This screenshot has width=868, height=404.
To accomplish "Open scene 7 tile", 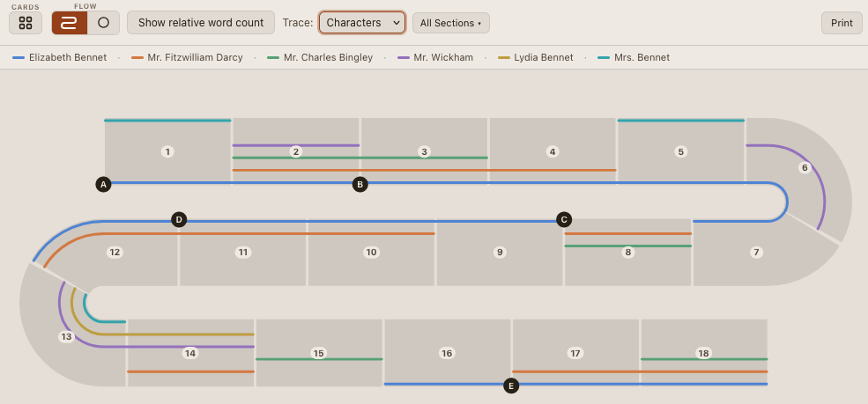I will click(x=756, y=253).
